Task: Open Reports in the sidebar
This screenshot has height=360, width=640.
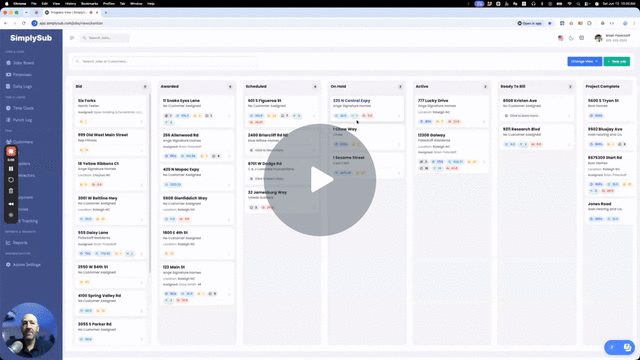Action: [x=17, y=243]
